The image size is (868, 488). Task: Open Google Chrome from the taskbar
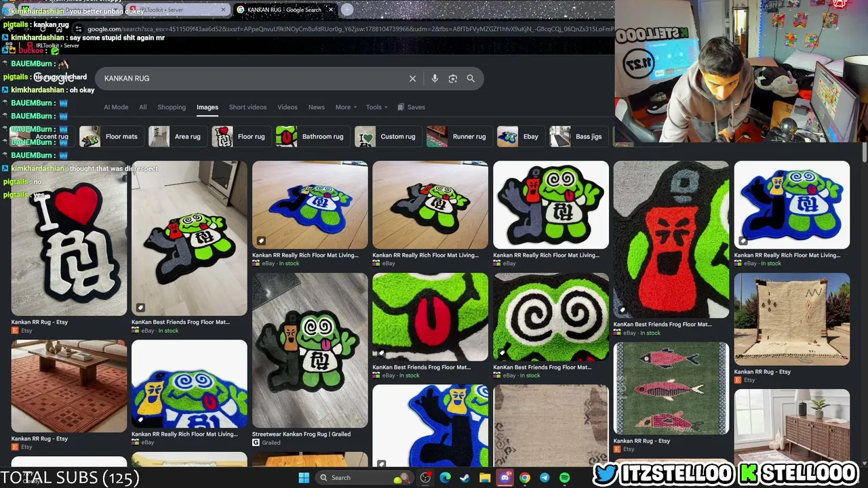[525, 478]
